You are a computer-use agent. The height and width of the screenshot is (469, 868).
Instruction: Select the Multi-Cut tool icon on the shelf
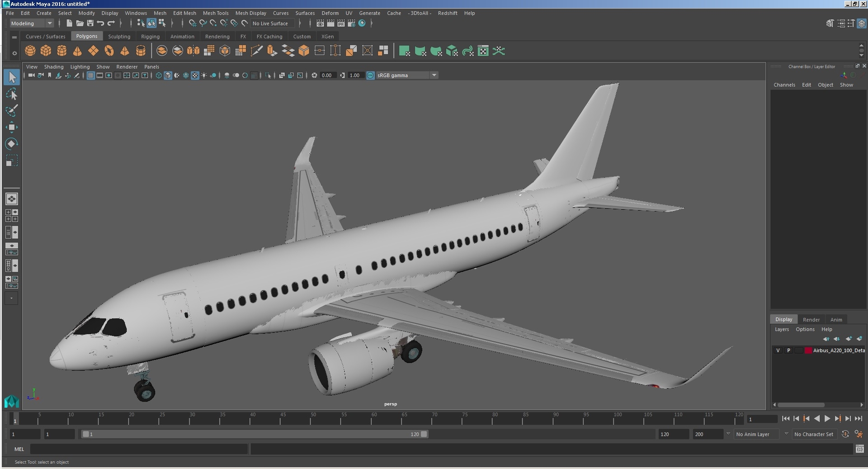tap(257, 51)
